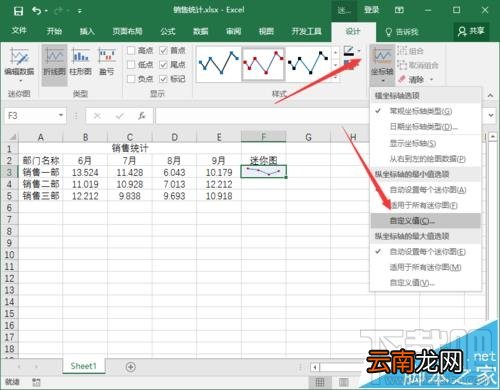Open the Clear (清除) dropdown arrow
Image resolution: width=500 pixels, height=390 pixels.
(432, 79)
